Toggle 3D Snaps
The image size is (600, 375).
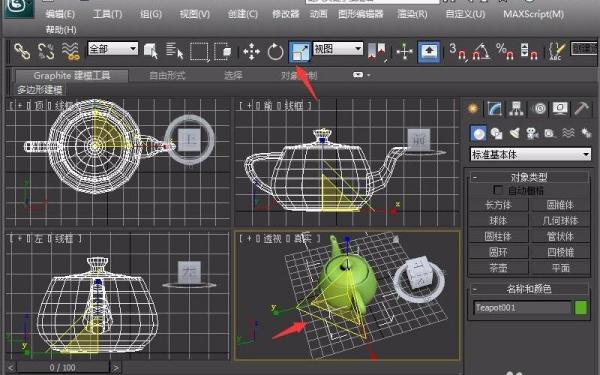click(x=458, y=51)
